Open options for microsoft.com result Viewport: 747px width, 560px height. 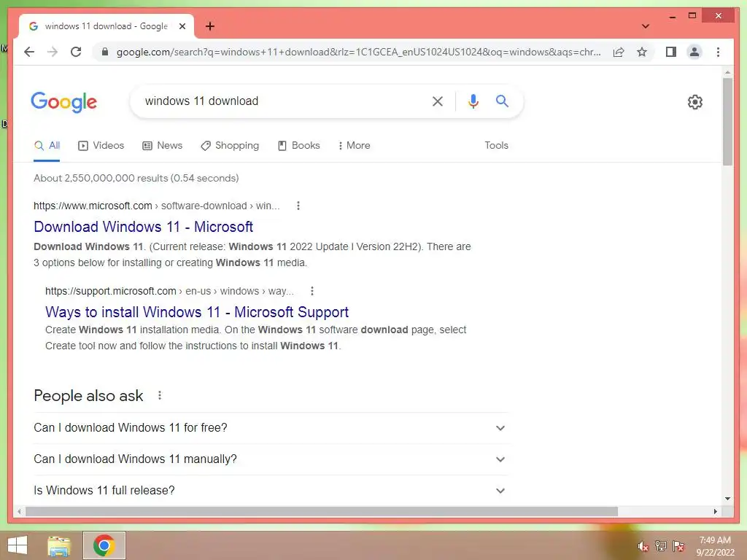[x=298, y=206]
